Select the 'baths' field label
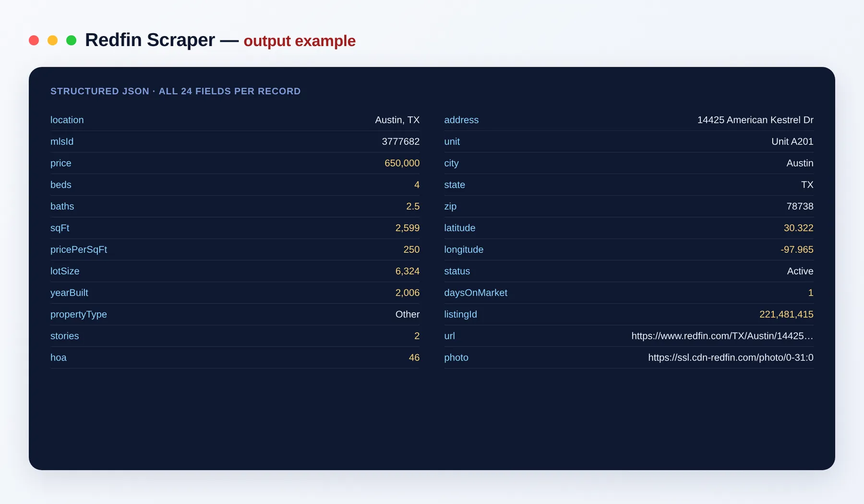Viewport: 864px width, 504px height. click(62, 206)
